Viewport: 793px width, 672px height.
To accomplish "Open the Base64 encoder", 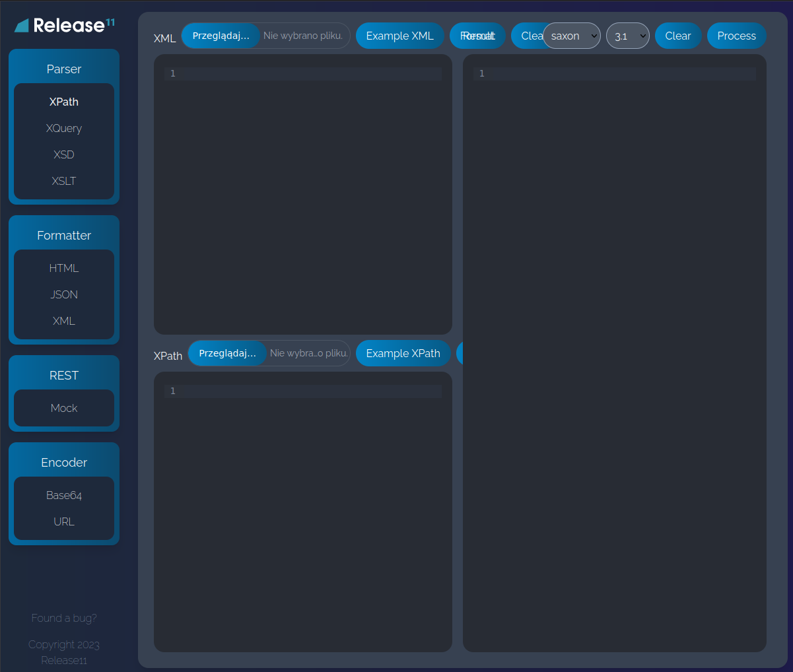I will coord(64,495).
